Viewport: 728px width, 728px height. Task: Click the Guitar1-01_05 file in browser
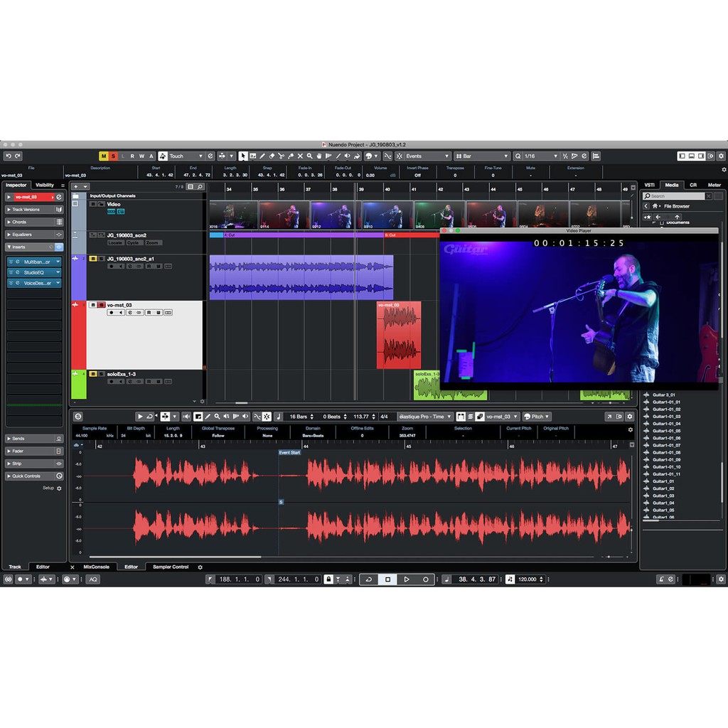tap(666, 431)
